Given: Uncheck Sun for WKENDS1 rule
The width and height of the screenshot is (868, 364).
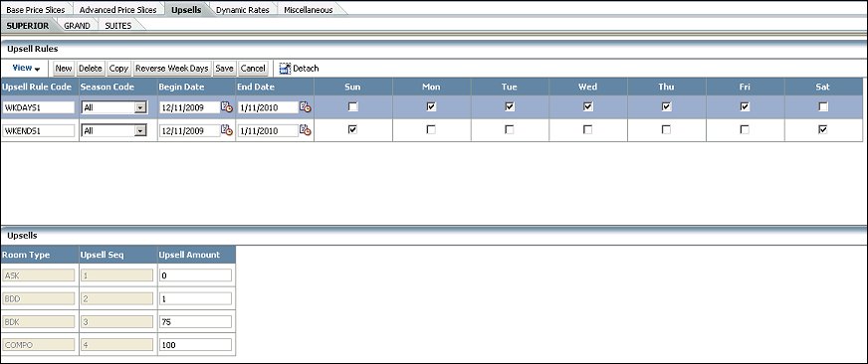Looking at the screenshot, I should coord(353,129).
